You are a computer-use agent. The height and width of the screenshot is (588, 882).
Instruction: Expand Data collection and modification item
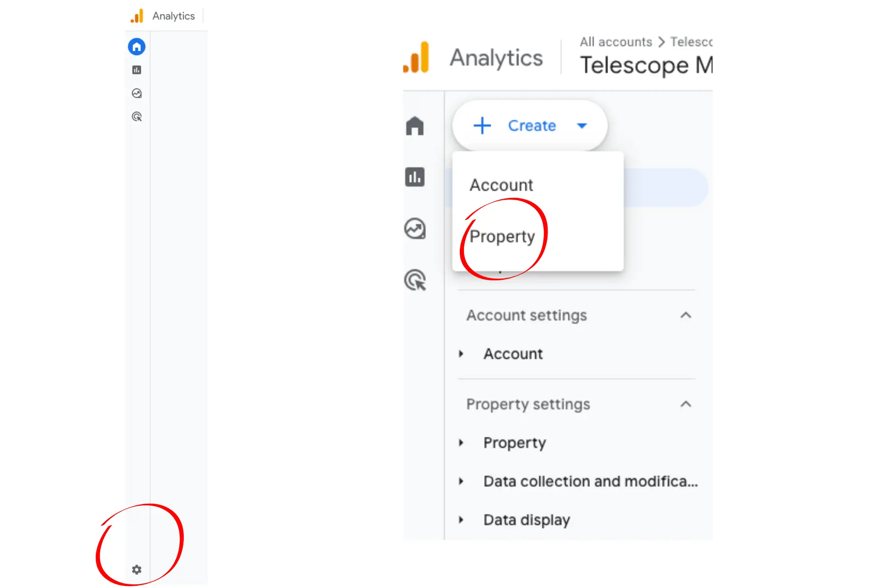tap(461, 481)
